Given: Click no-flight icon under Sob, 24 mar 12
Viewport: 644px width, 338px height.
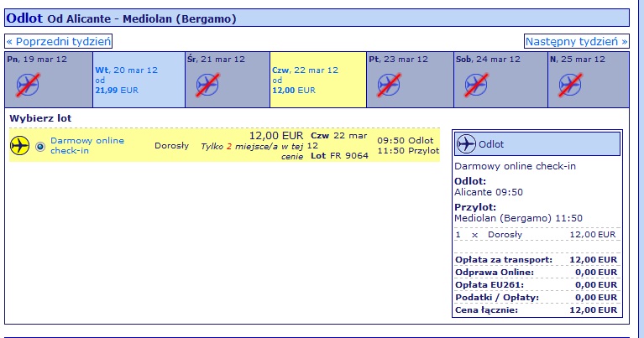Looking at the screenshot, I should pyautogui.click(x=476, y=85).
